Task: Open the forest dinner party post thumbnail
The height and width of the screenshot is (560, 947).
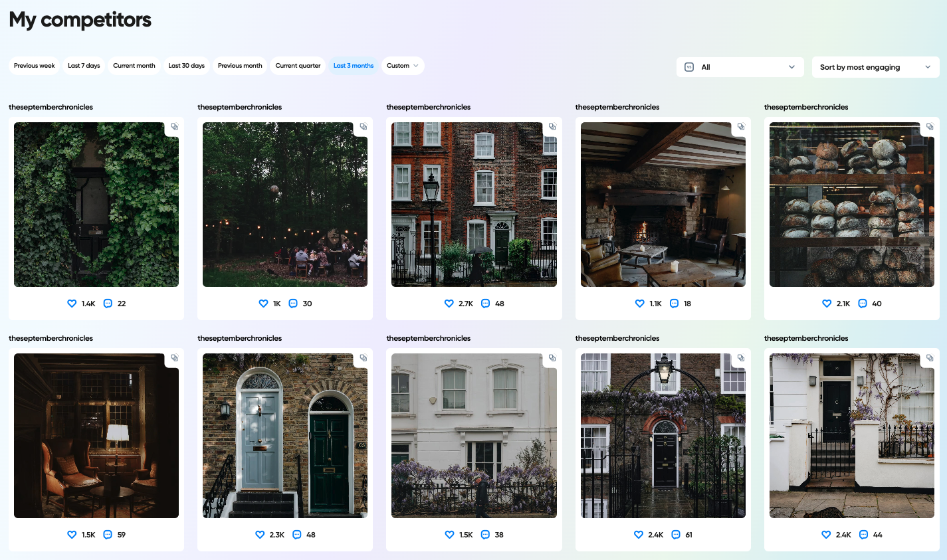Action: pyautogui.click(x=285, y=205)
